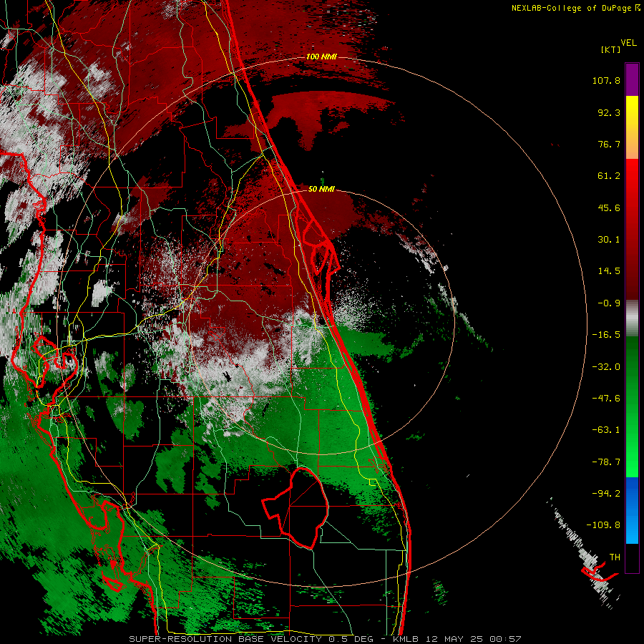Click the [KT] units label
Viewport: 644px width, 644px height.
click(x=610, y=49)
